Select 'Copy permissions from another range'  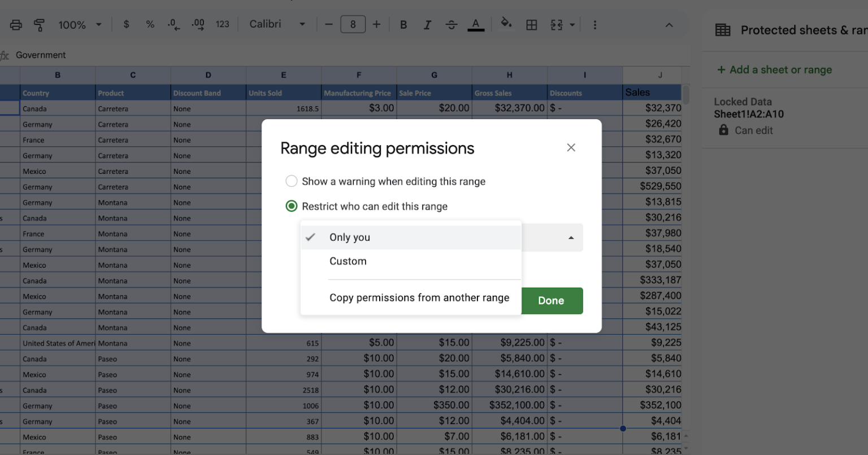pyautogui.click(x=419, y=297)
